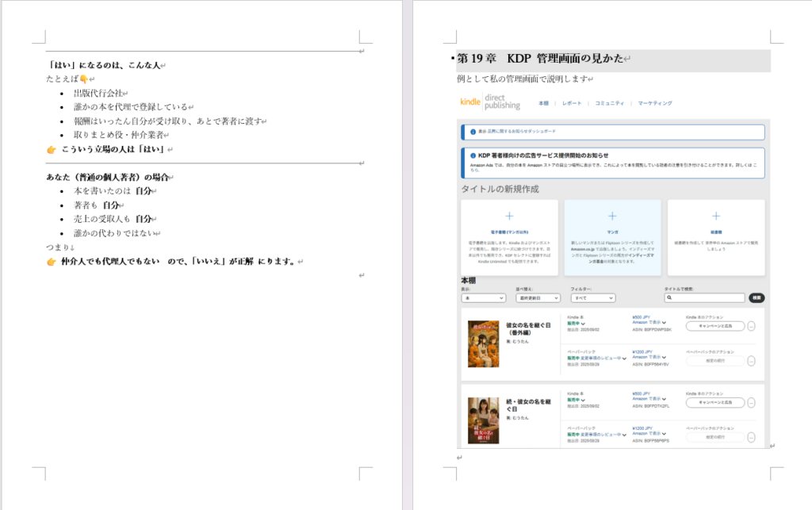The height and width of the screenshot is (510, 812).
Task: Open ellipsis menu for second book's Kindle edition
Action: pos(752,403)
